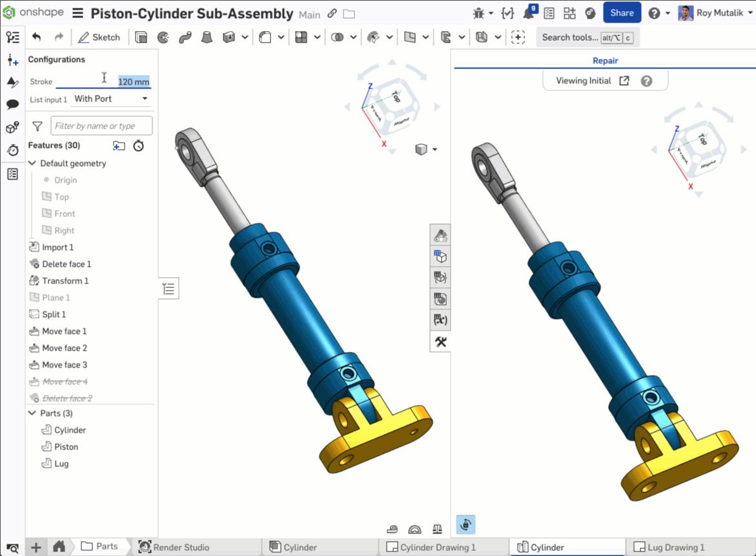The height and width of the screenshot is (556, 756).
Task: Click the blue Share button
Action: point(622,13)
